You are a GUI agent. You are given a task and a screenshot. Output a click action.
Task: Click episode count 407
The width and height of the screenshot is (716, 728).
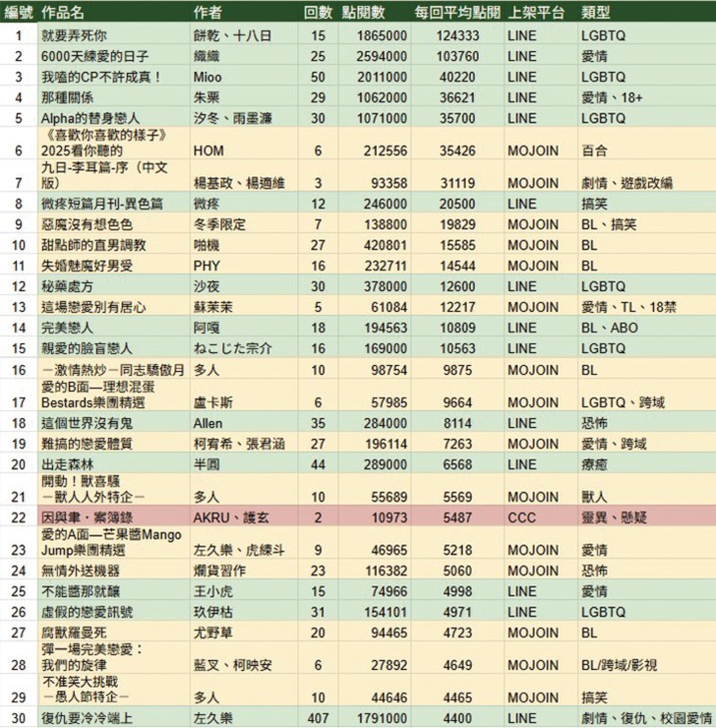pyautogui.click(x=318, y=718)
